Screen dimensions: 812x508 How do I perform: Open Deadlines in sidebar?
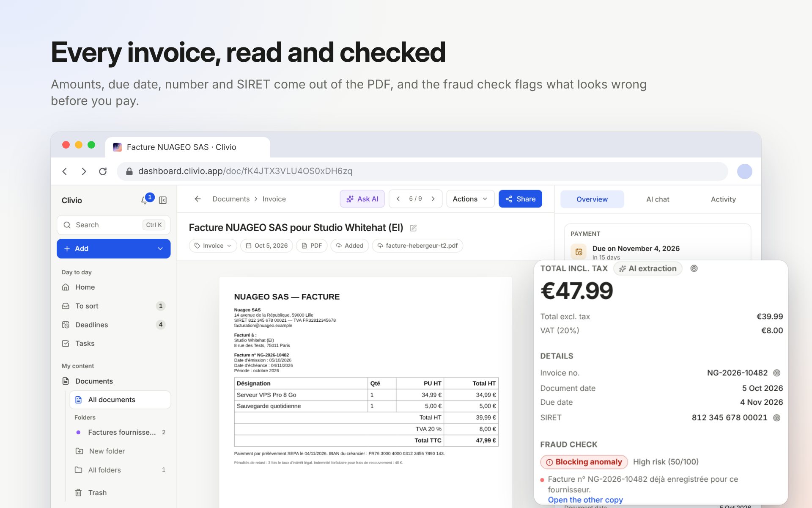point(113,325)
